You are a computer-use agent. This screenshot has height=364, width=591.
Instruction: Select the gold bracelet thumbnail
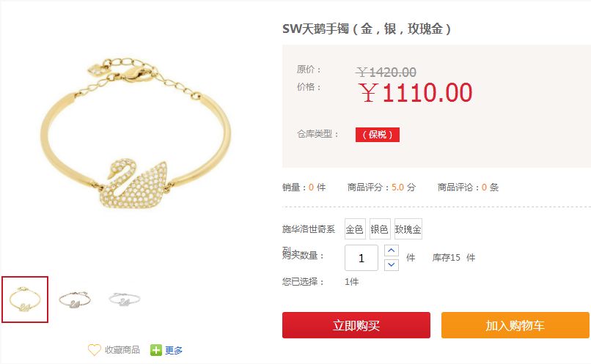(x=25, y=300)
